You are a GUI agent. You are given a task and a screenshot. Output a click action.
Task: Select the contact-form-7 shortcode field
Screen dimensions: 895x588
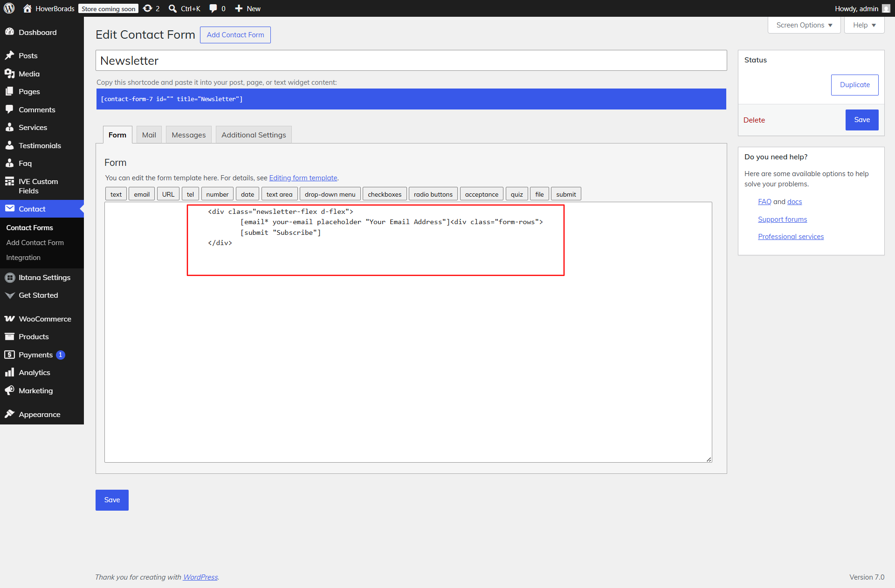tap(411, 99)
